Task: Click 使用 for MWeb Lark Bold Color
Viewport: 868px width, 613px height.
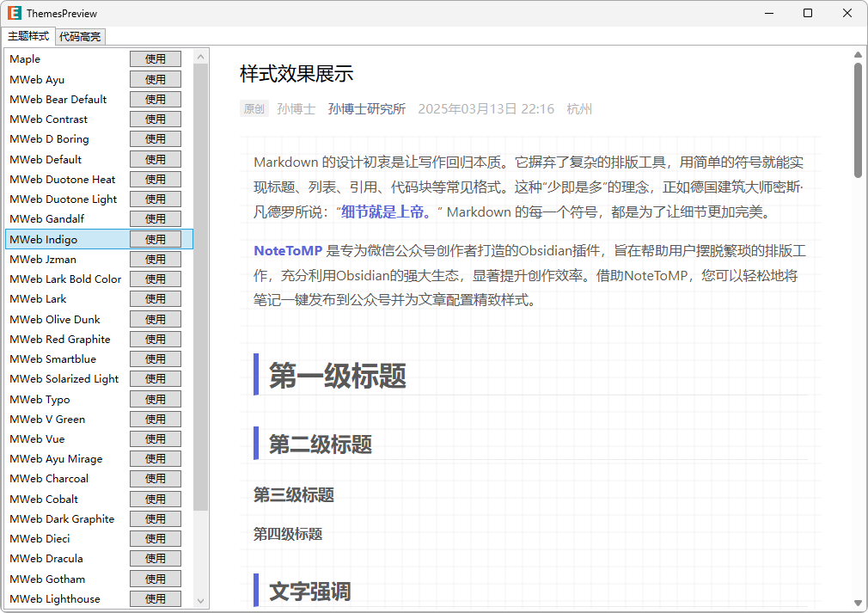Action: tap(156, 279)
